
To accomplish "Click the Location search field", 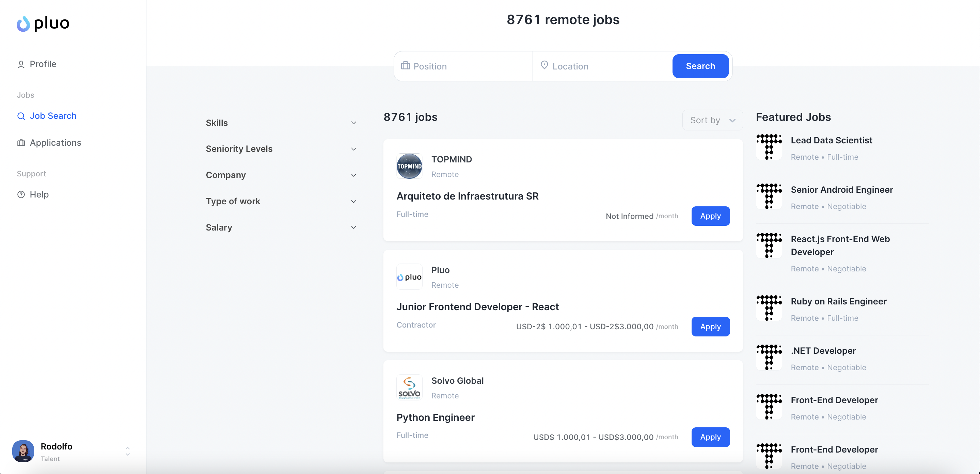I will pyautogui.click(x=603, y=66).
